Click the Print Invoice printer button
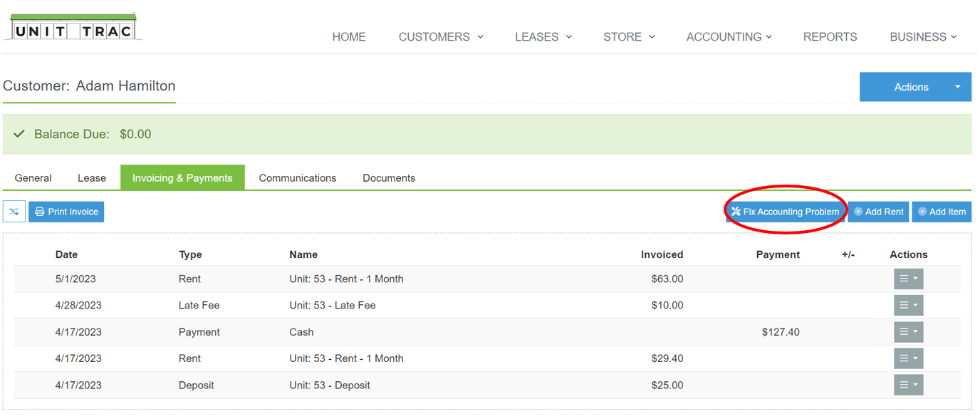 click(66, 212)
